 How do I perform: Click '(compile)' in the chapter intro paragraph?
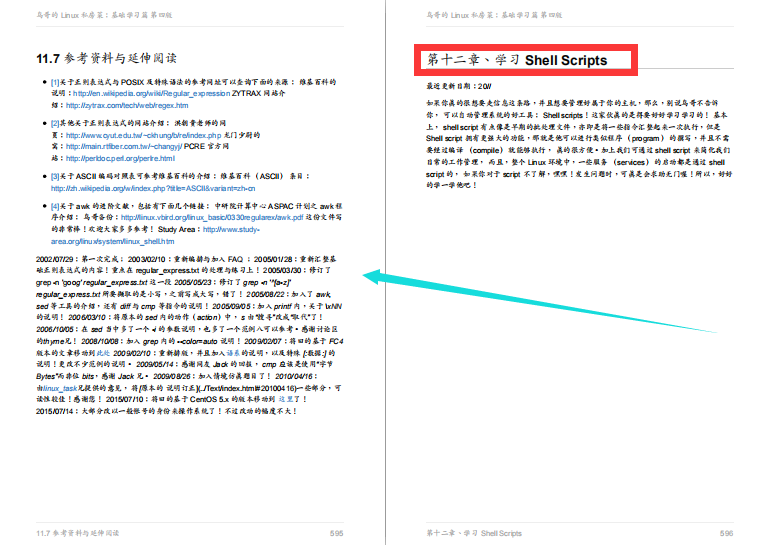pos(486,150)
